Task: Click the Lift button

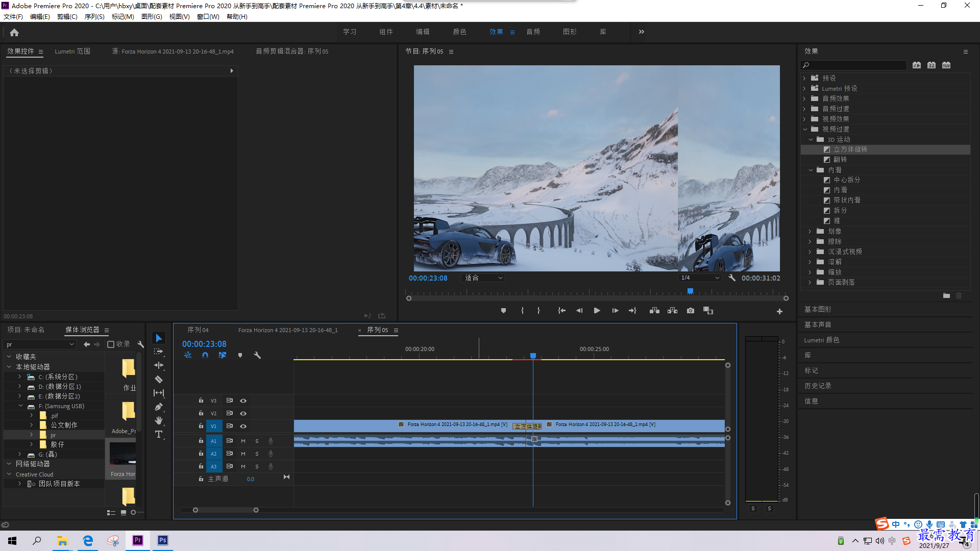Action: click(654, 311)
